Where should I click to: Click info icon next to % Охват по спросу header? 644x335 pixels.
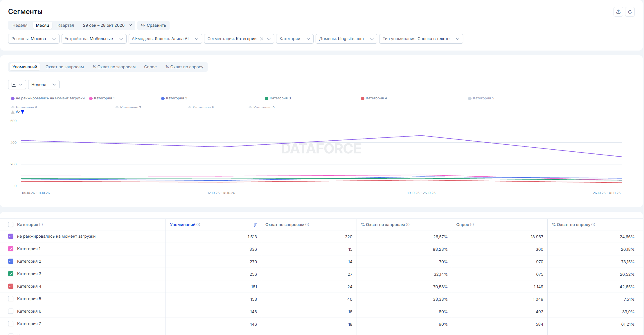tap(593, 225)
